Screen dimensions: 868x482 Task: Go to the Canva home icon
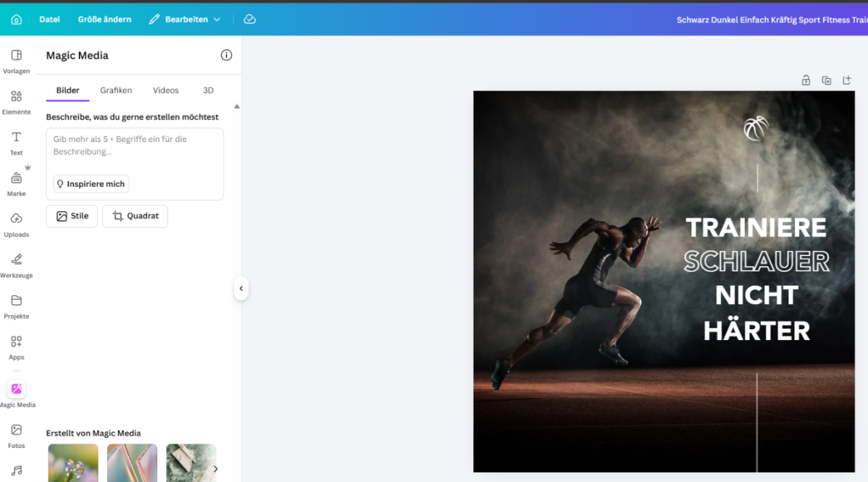(17, 20)
